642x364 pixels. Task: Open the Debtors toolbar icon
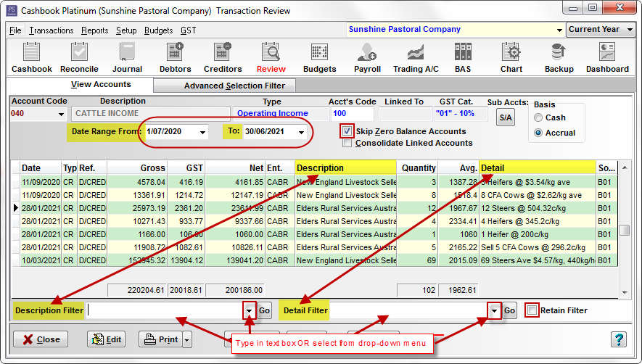[176, 58]
